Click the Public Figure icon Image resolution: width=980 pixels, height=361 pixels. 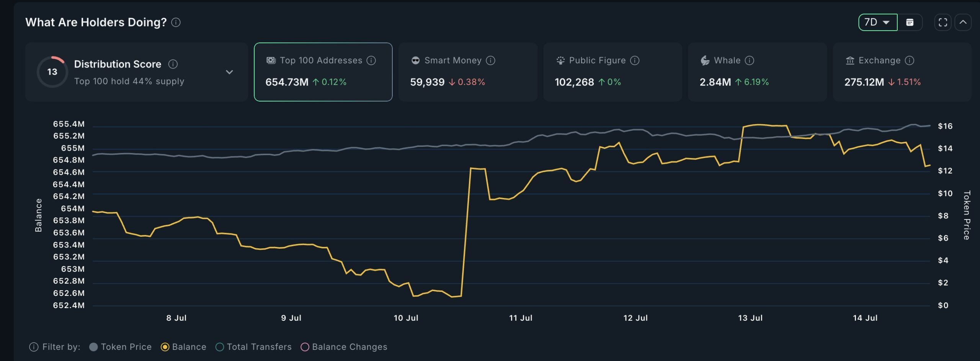(560, 60)
